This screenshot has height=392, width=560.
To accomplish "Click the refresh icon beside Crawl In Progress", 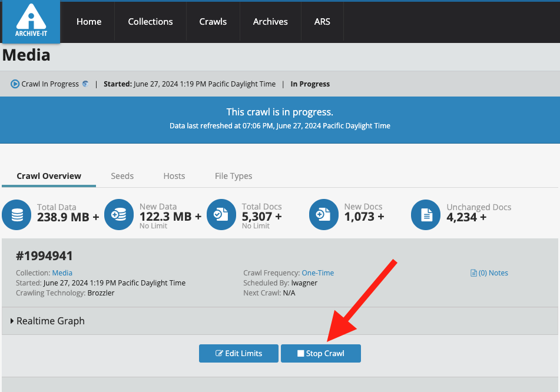I will (85, 84).
